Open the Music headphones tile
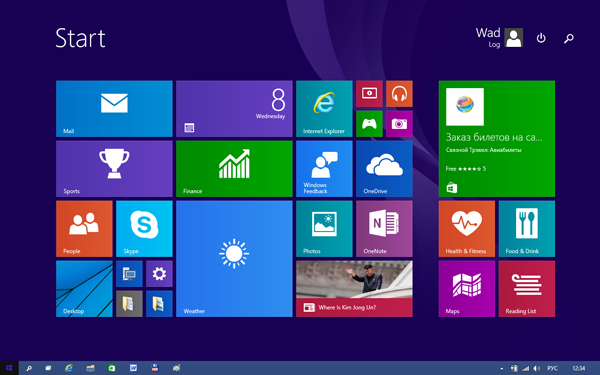 [399, 94]
